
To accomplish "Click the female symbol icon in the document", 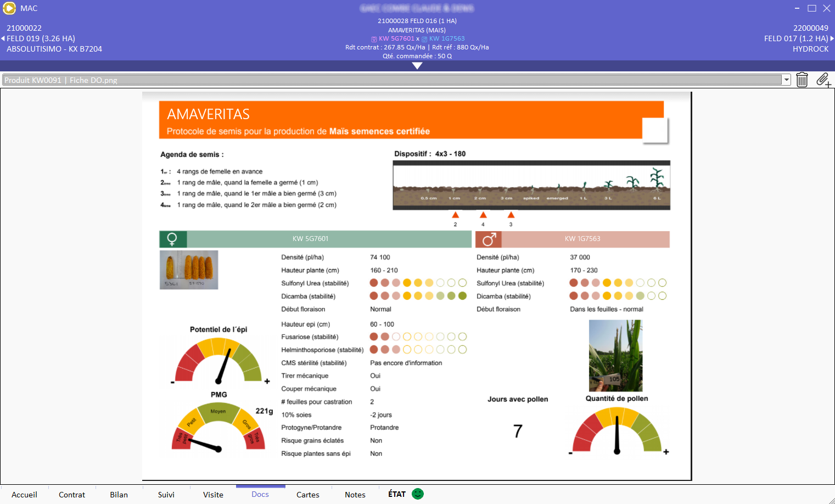I will tap(173, 239).
